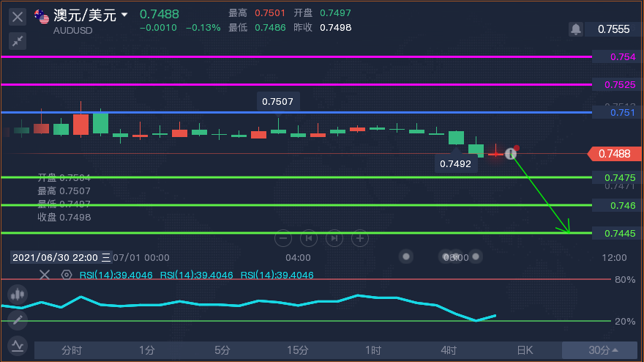This screenshot has height=362, width=644.
Task: Select the drawing pencil tool
Action: pyautogui.click(x=18, y=320)
